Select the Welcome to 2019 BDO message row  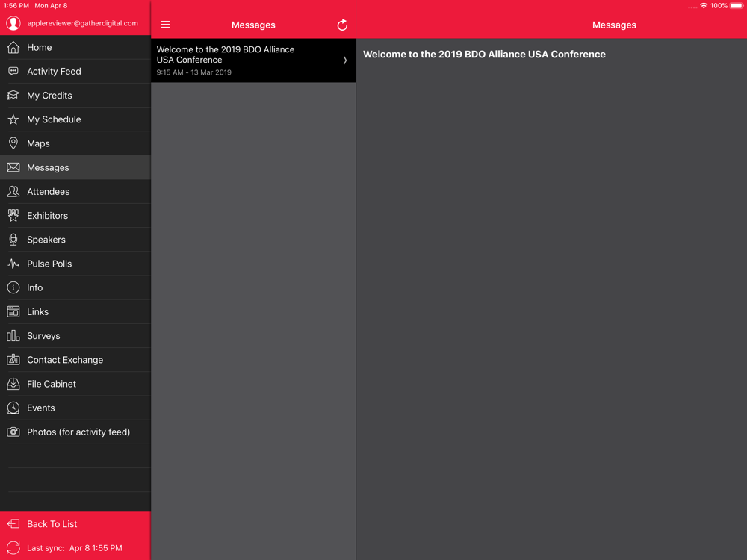[x=253, y=60]
